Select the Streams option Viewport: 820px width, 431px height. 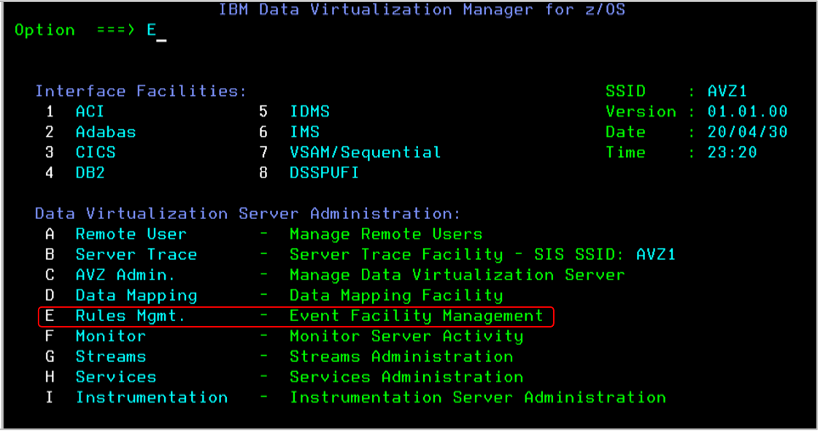(x=110, y=357)
